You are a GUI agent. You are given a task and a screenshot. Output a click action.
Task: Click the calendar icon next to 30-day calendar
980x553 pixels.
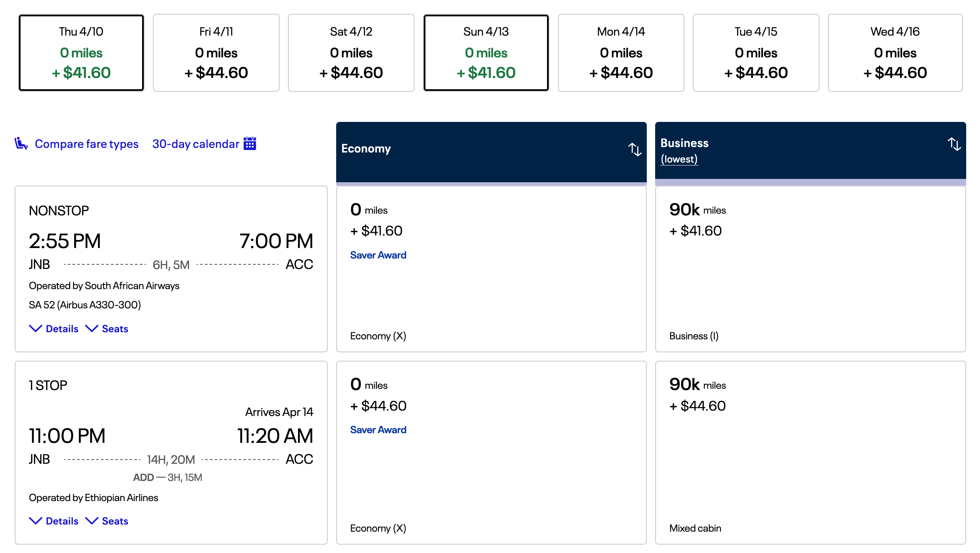(x=250, y=143)
